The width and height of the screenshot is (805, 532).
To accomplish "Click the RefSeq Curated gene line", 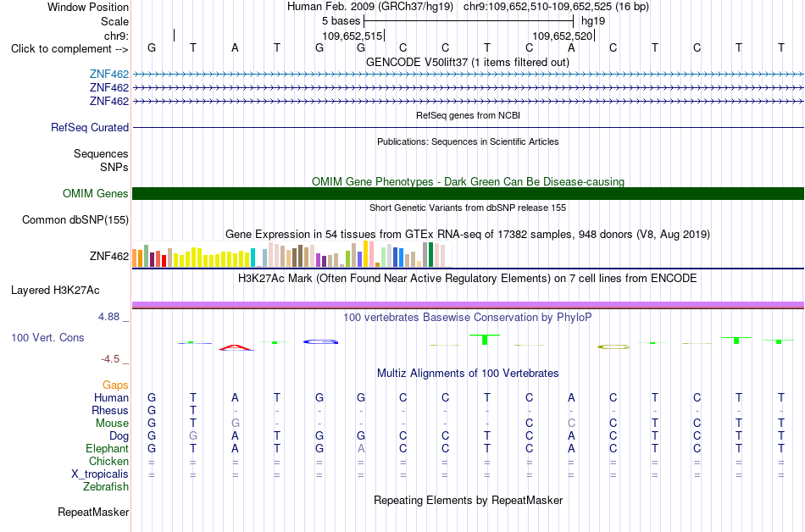I will pos(468,127).
